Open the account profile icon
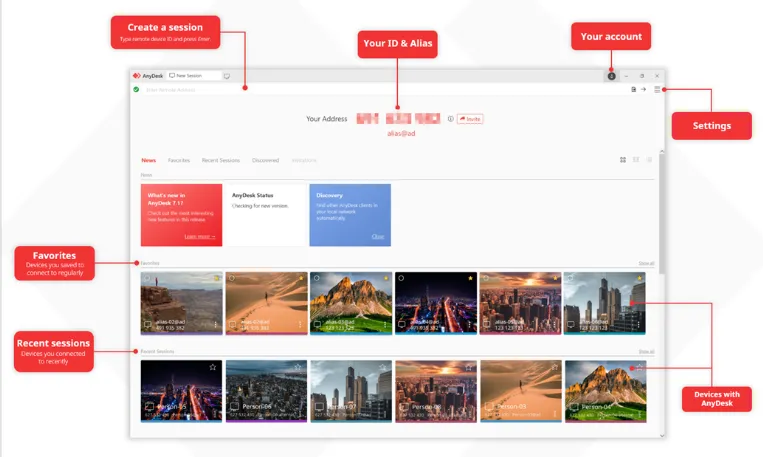Viewport: 763px width, 457px height. tap(611, 76)
